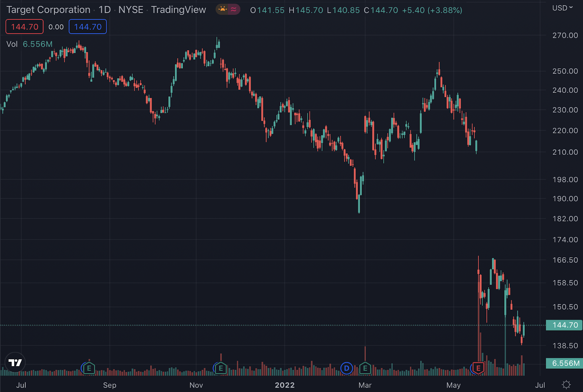Screen dimensions: 583x392
Task: Click the 6.556M value beside Vol
Action: [x=38, y=44]
